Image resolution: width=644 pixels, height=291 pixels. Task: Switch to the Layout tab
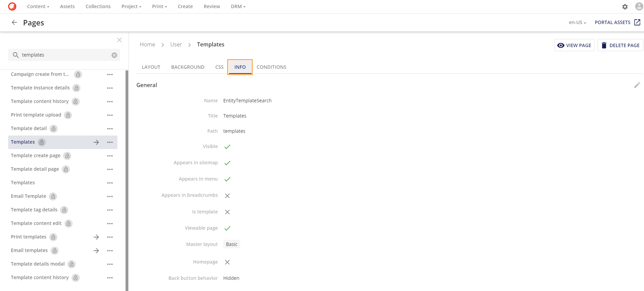151,67
